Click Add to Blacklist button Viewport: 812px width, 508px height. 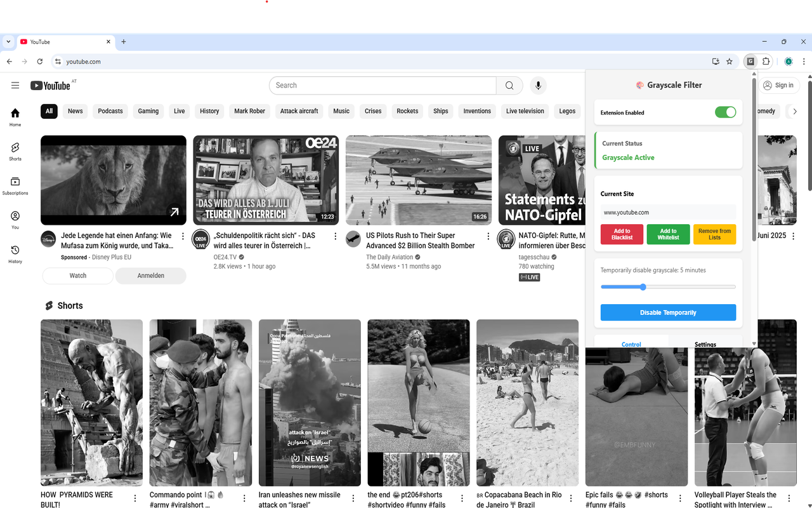(622, 234)
